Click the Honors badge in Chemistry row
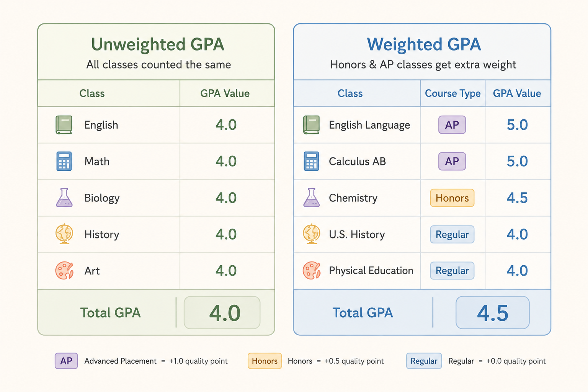 452,198
